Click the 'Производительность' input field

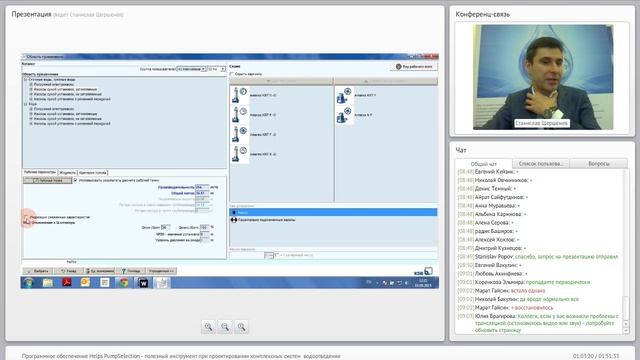[202, 187]
